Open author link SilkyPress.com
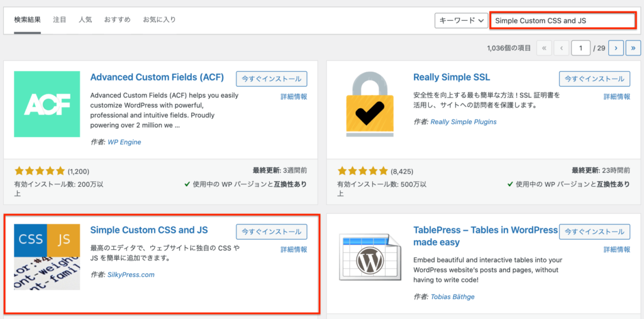644x319 pixels. 131,274
